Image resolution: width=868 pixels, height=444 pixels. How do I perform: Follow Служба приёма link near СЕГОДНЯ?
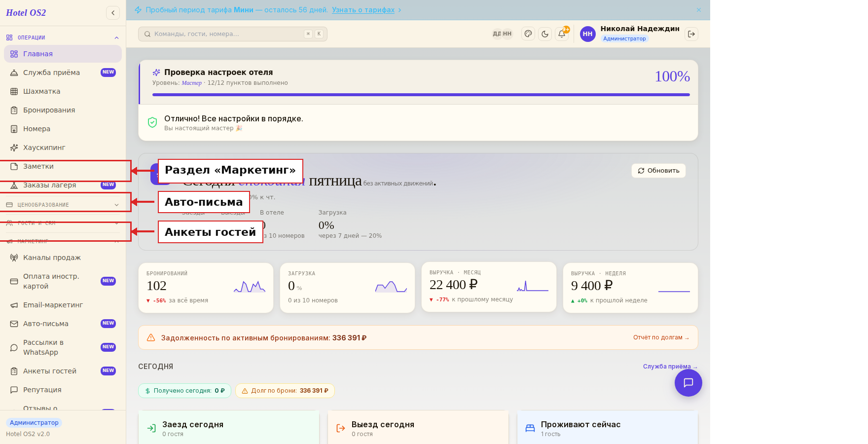coord(670,367)
